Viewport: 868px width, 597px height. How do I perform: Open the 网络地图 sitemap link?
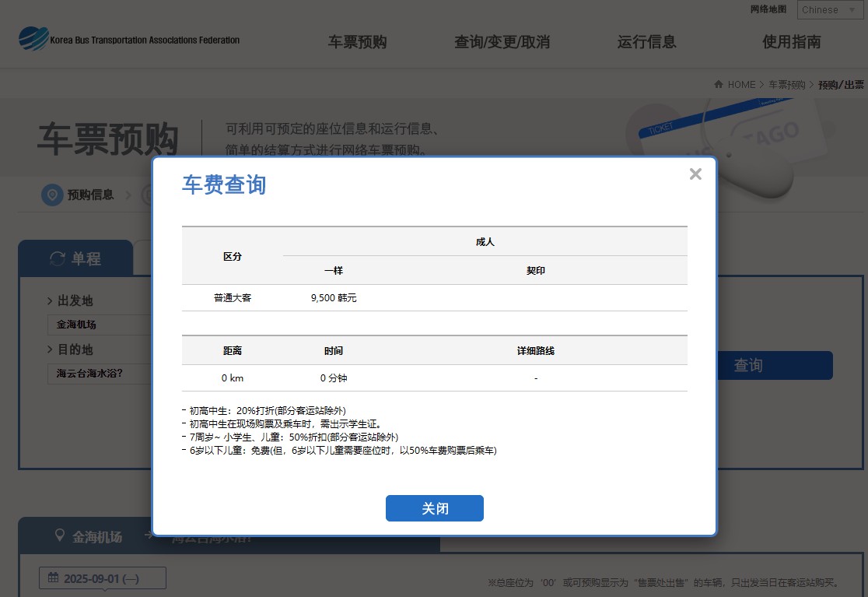coord(768,9)
